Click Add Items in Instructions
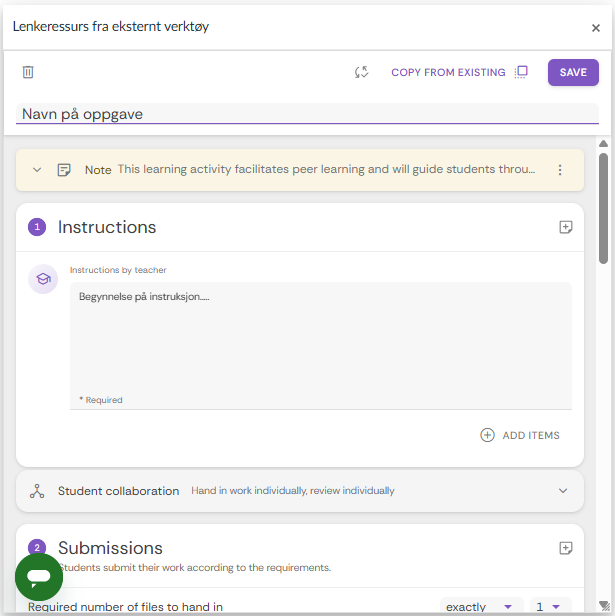Viewport: 615px width, 616px height. (x=520, y=435)
